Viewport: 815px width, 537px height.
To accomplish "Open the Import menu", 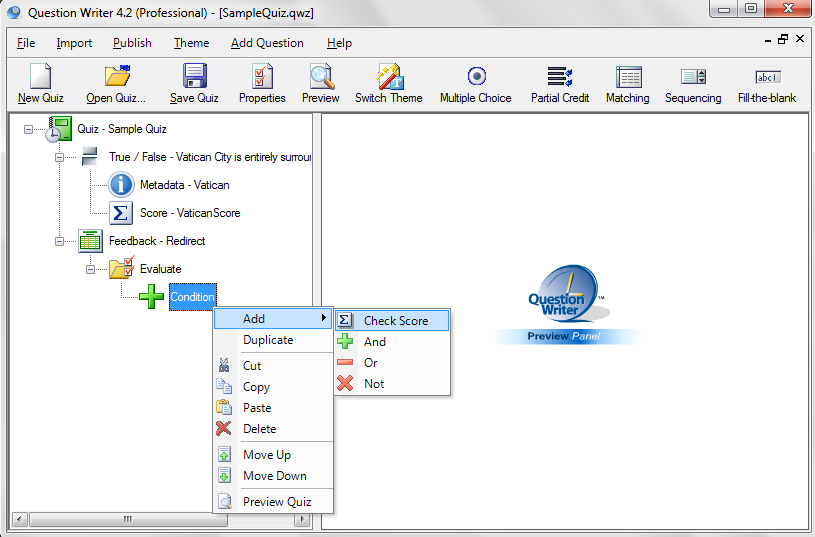I will click(x=74, y=43).
